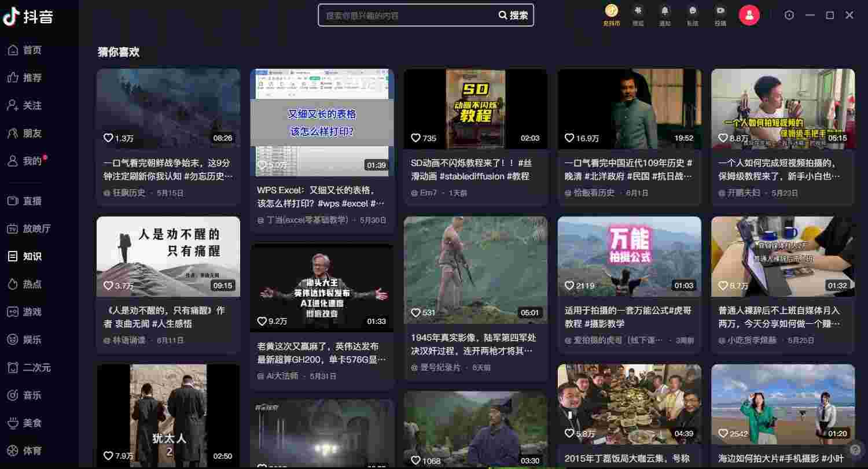Viewport: 868px width, 469px height.
Task: Open the settings shield icon in title bar
Action: 789,15
